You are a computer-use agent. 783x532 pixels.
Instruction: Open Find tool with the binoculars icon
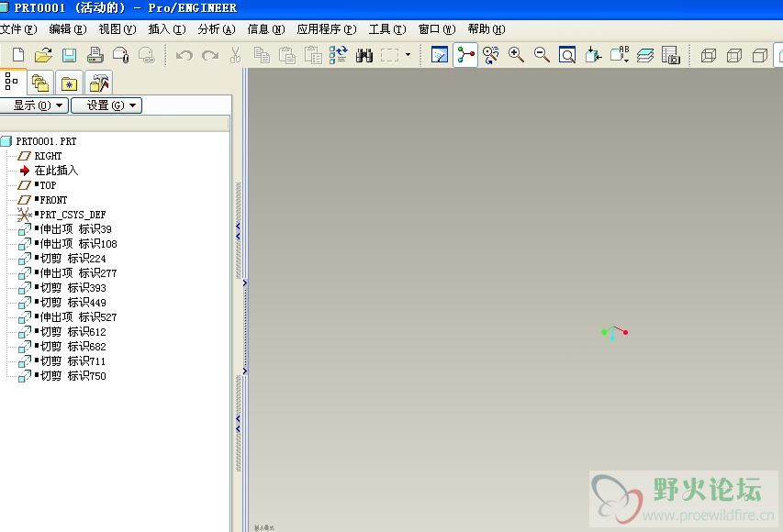click(364, 55)
